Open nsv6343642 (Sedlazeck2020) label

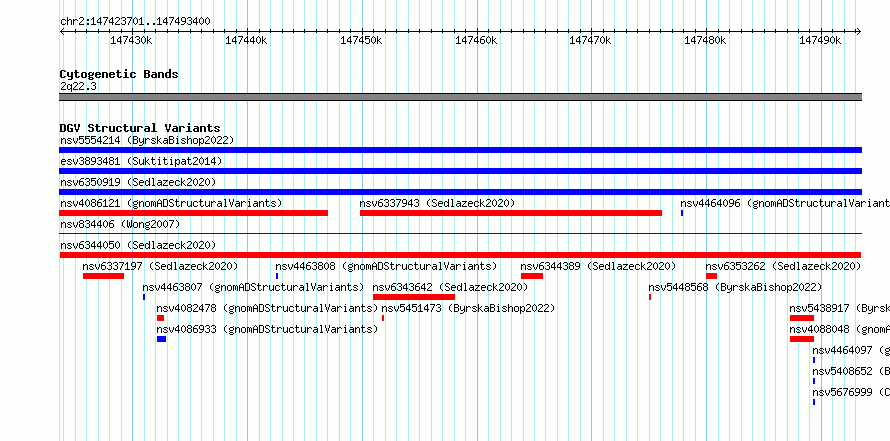coord(450,287)
